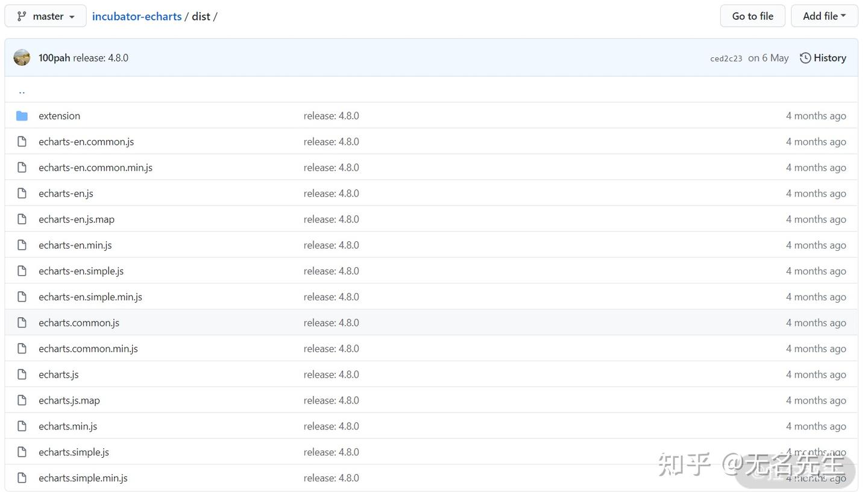
Task: Open commit message in echarts.js row
Action: point(332,375)
